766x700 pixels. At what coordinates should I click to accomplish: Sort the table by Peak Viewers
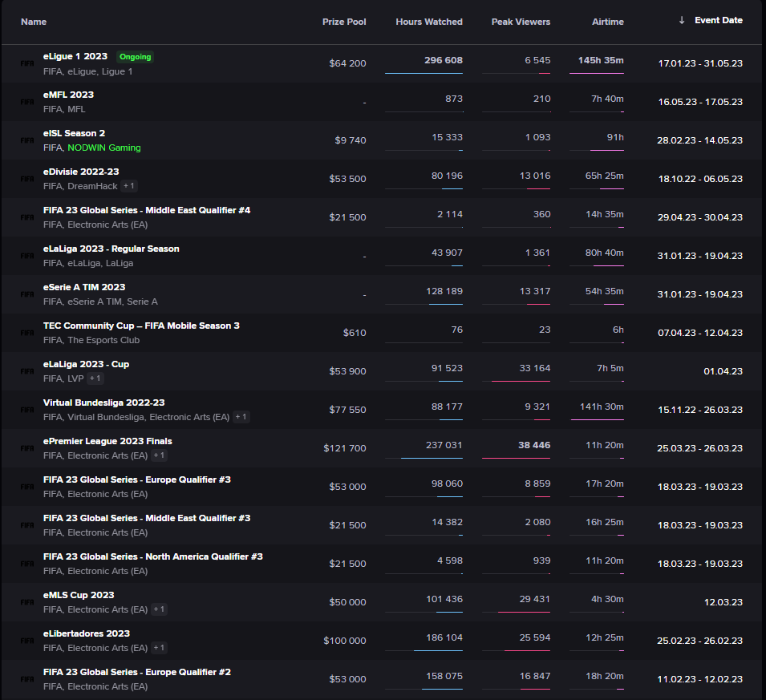point(521,22)
